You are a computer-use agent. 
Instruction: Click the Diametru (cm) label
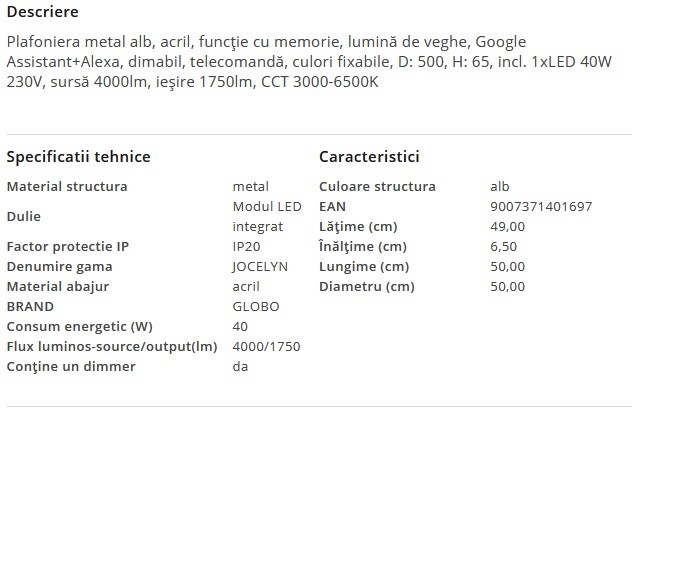pos(367,286)
